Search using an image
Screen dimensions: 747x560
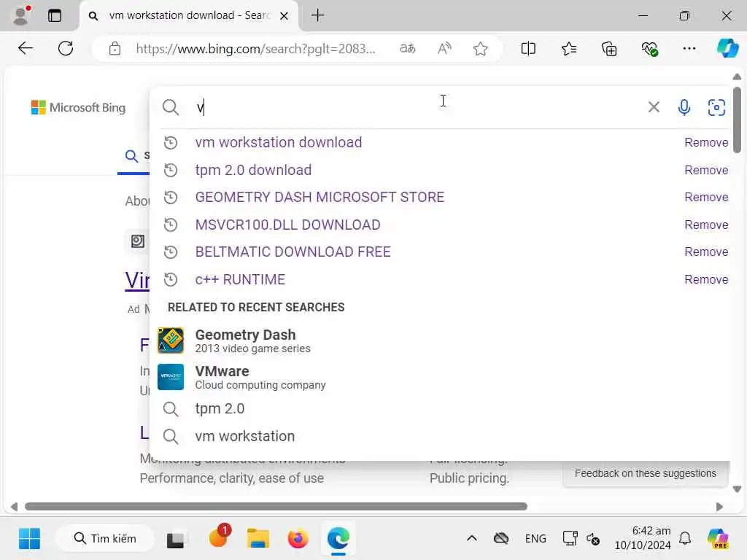tap(716, 108)
